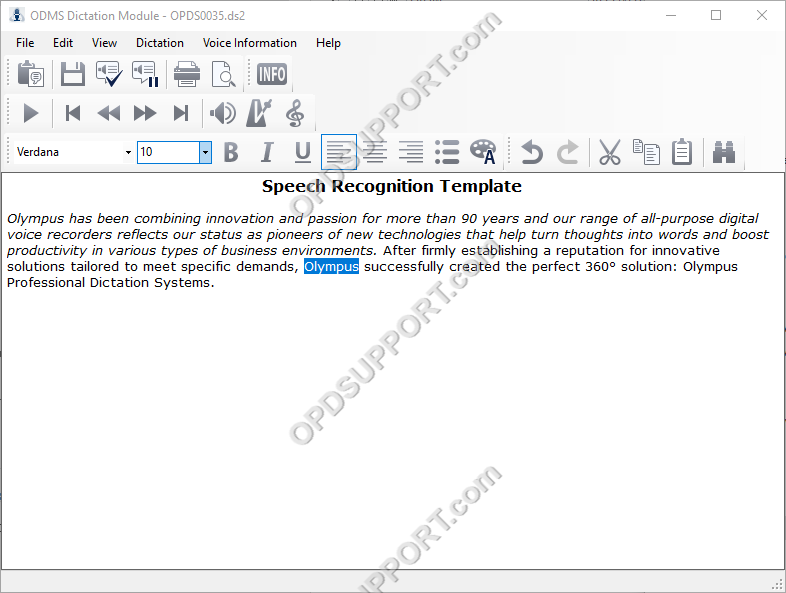Image resolution: width=786 pixels, height=593 pixels.
Task: Start playback with the Play button
Action: [31, 113]
